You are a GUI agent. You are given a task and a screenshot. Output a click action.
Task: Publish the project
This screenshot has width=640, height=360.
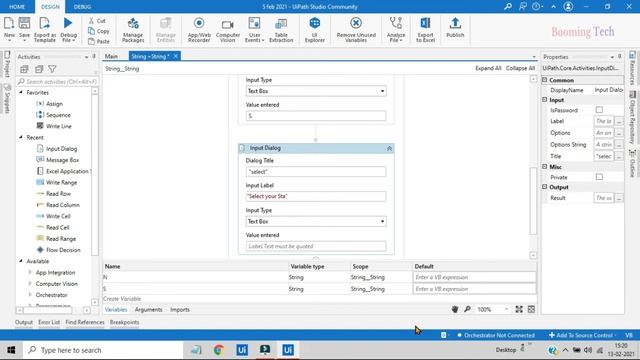455,27
